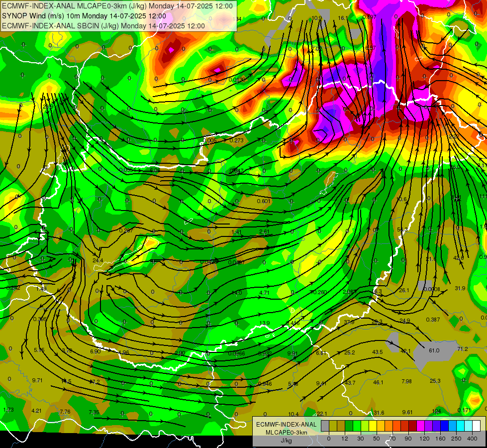Click the value 37.9 on the map
The height and width of the screenshot is (448, 487).
(x=349, y=322)
